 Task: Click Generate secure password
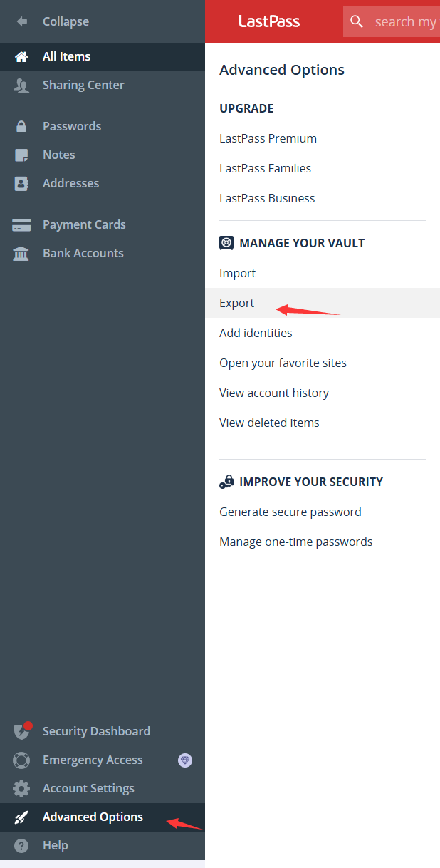290,512
